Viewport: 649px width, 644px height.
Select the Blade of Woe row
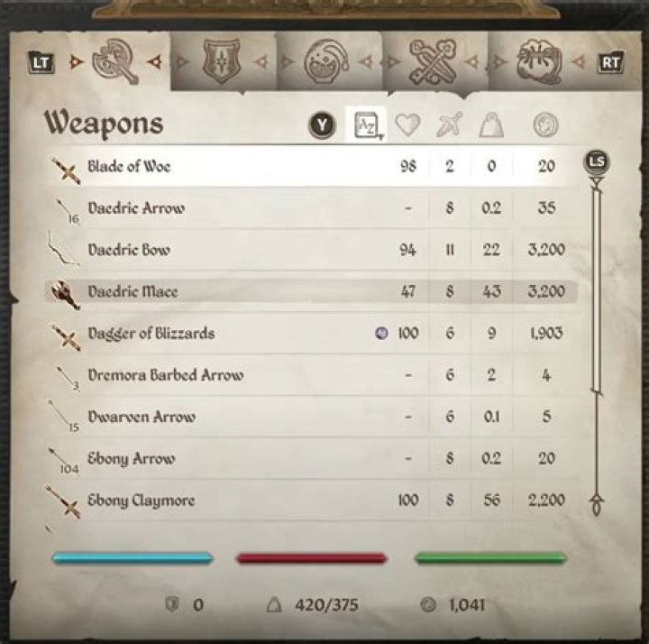tap(311, 166)
